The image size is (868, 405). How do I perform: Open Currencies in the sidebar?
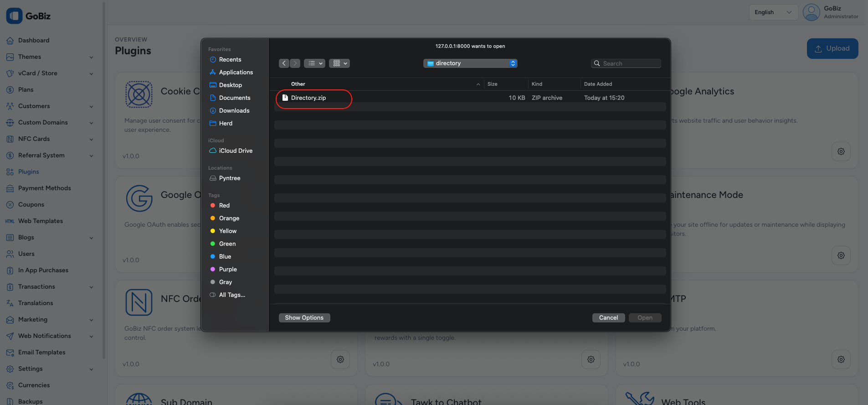[x=34, y=385]
